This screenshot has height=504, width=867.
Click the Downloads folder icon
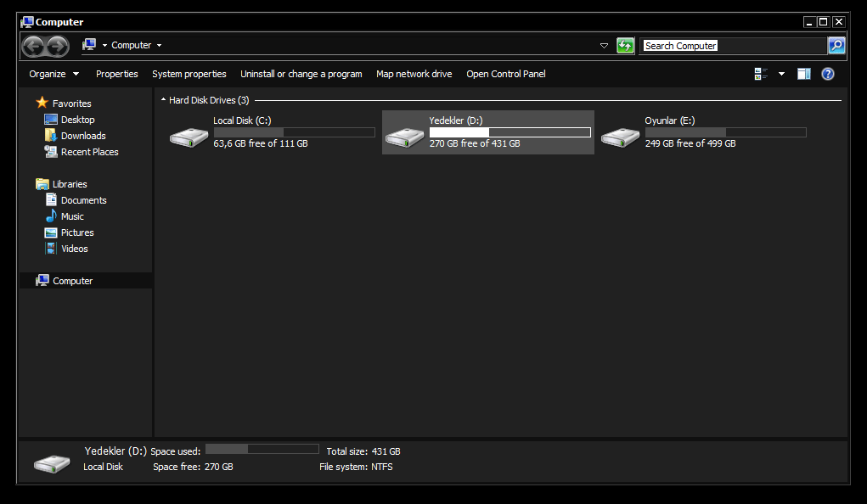[x=51, y=136]
